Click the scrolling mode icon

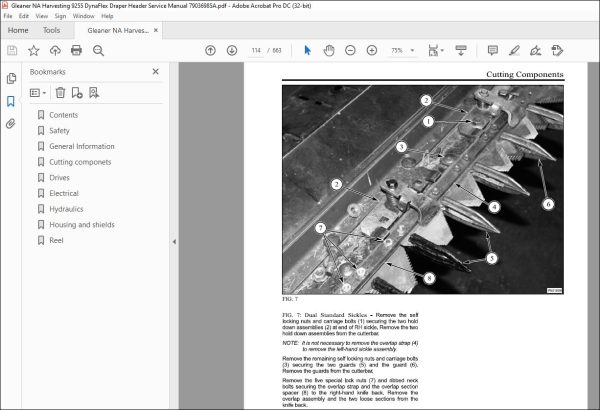pyautogui.click(x=461, y=51)
